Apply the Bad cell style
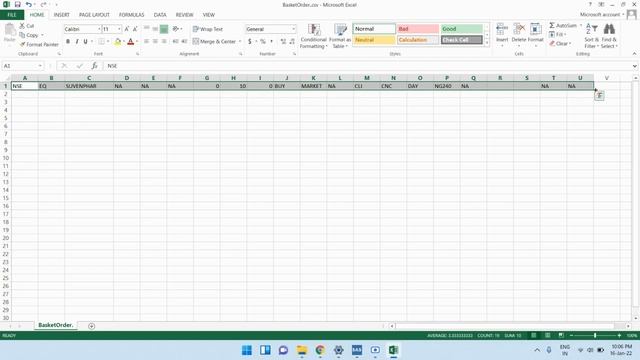640x360 pixels. (418, 29)
